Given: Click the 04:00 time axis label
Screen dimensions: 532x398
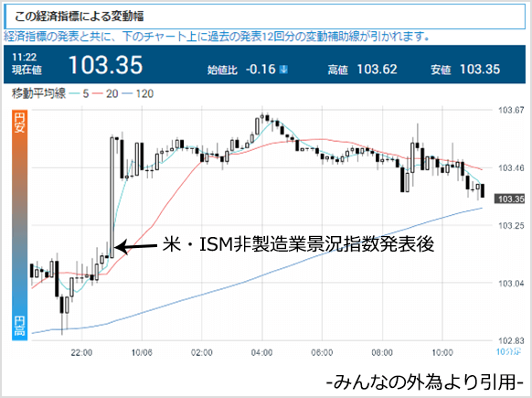Looking at the screenshot, I should coord(262,353).
